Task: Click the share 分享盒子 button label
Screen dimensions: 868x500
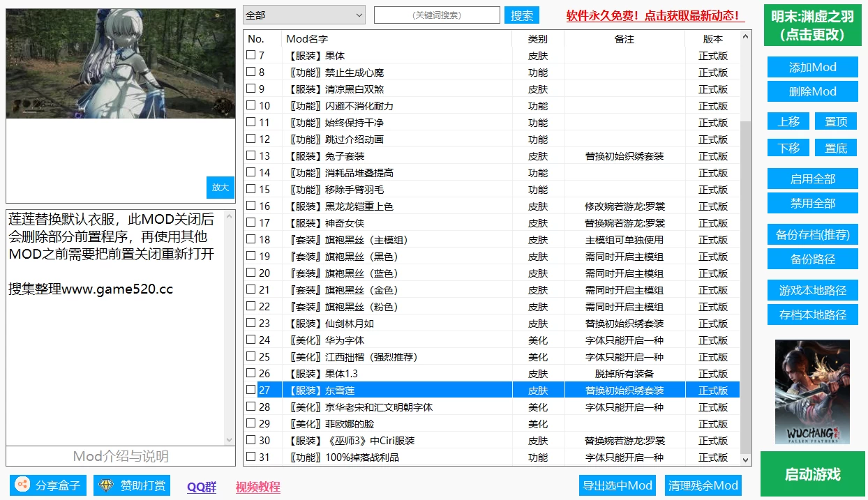Action: click(x=59, y=485)
